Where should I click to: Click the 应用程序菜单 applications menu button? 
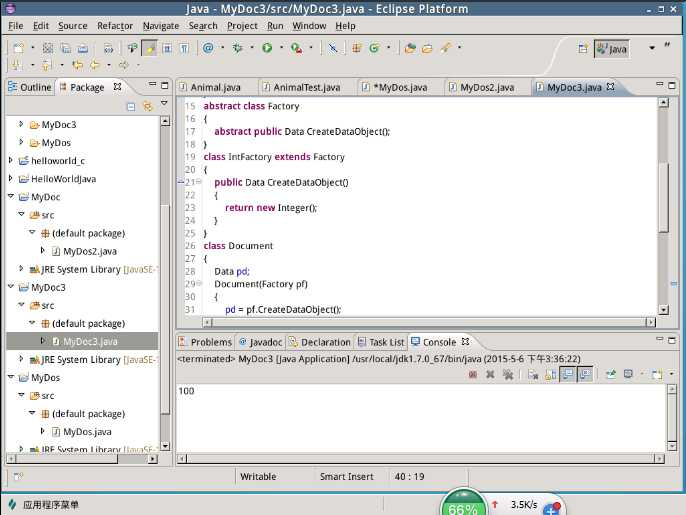pos(44,504)
